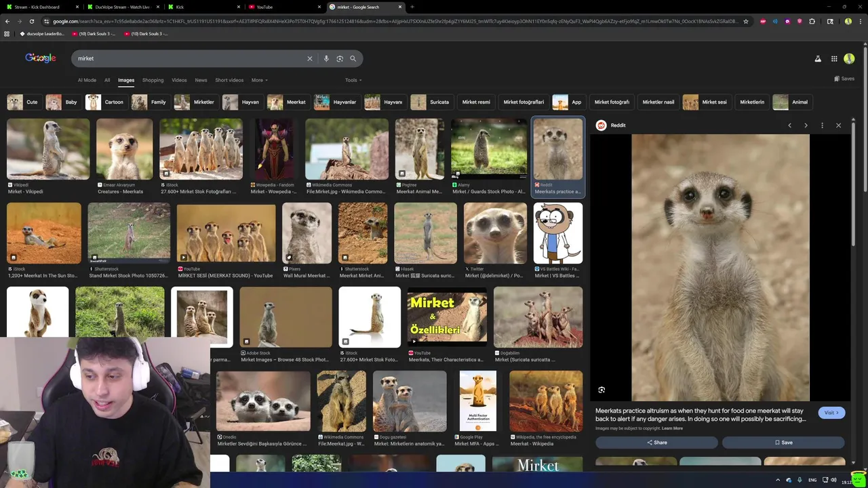The width and height of the screenshot is (868, 488).
Task: Start voice search with the microphone icon
Action: [326, 58]
